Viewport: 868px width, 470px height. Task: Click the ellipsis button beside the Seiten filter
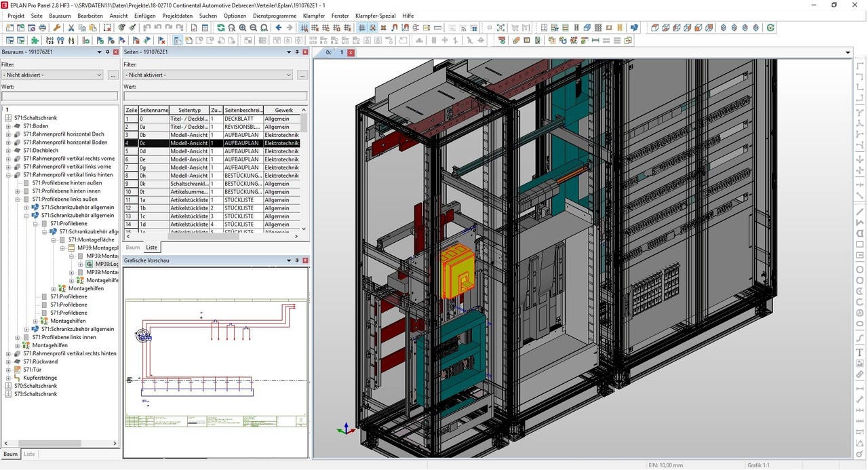(301, 75)
